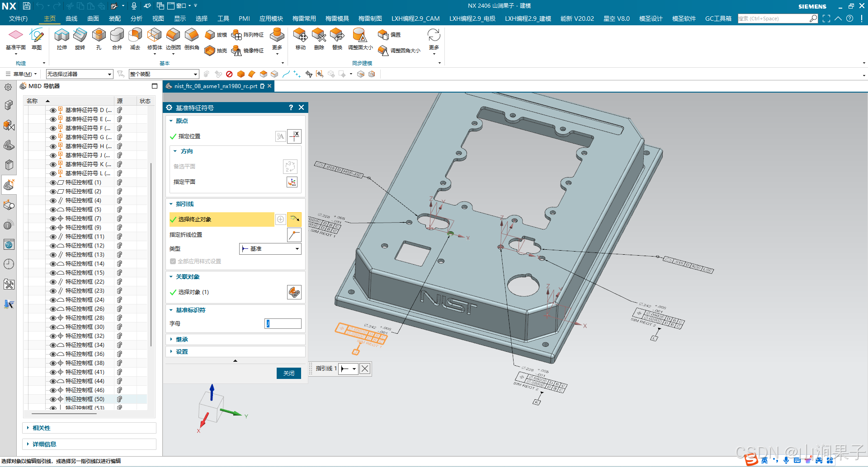This screenshot has height=467, width=868.
Task: Click the 偏置 offset region tool
Action: pyautogui.click(x=389, y=35)
